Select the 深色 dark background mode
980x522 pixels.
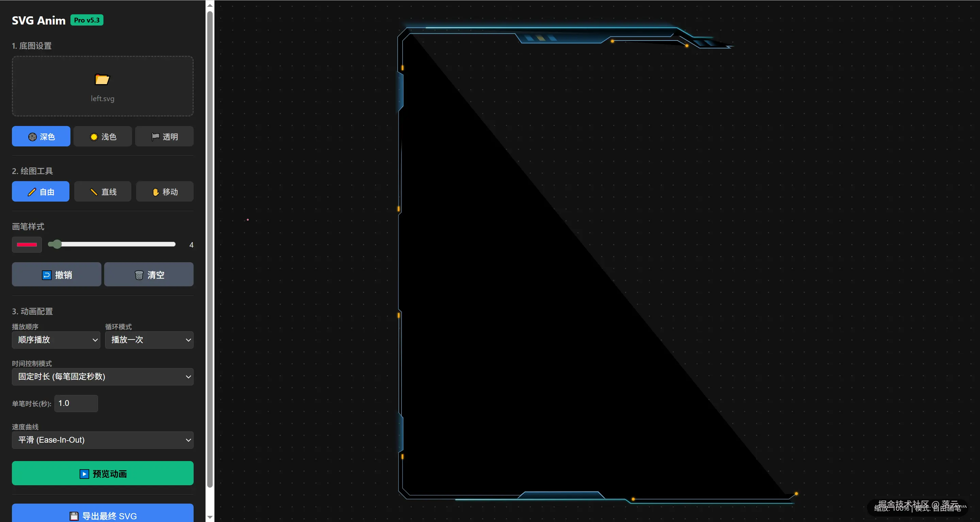point(41,136)
